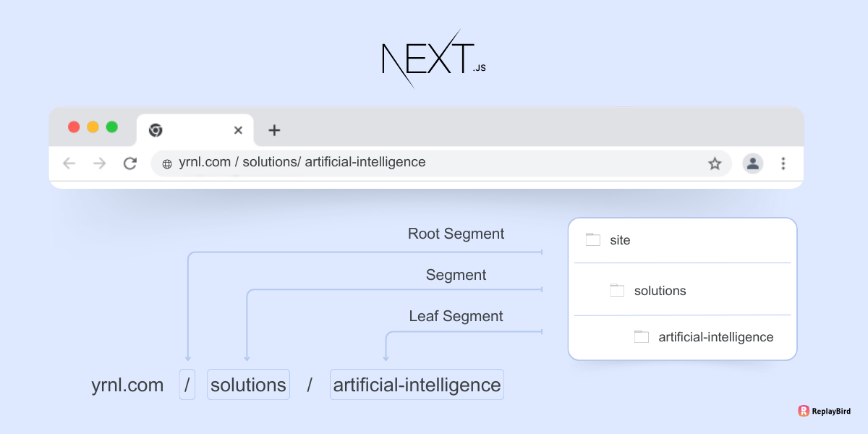This screenshot has height=434, width=868.
Task: Close the current Chrome tab
Action: click(x=238, y=130)
